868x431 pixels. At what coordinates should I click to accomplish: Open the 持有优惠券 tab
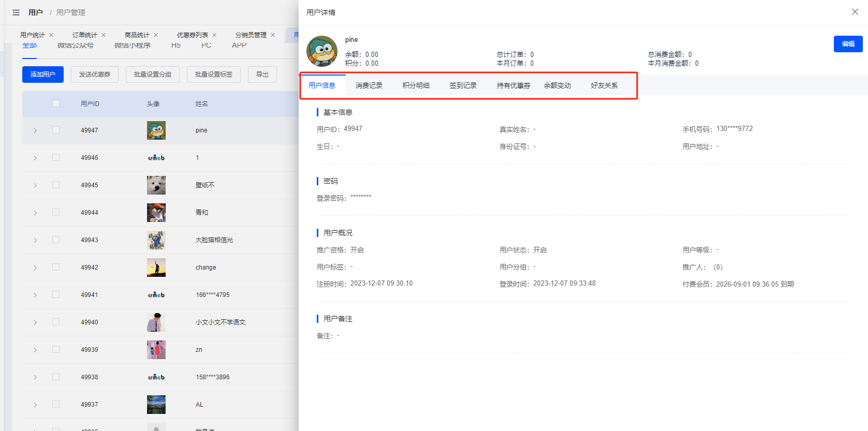[513, 85]
